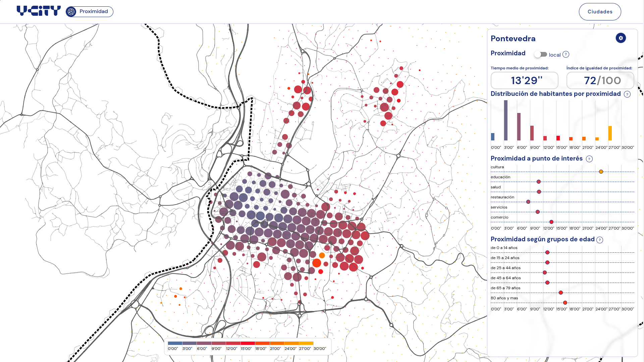Click the Proximidad circular target icon

[x=71, y=12]
